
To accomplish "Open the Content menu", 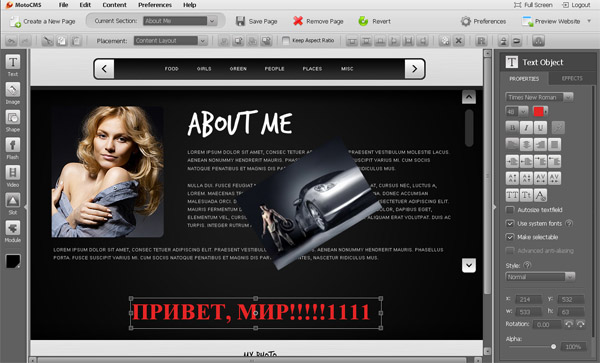I will [x=114, y=5].
